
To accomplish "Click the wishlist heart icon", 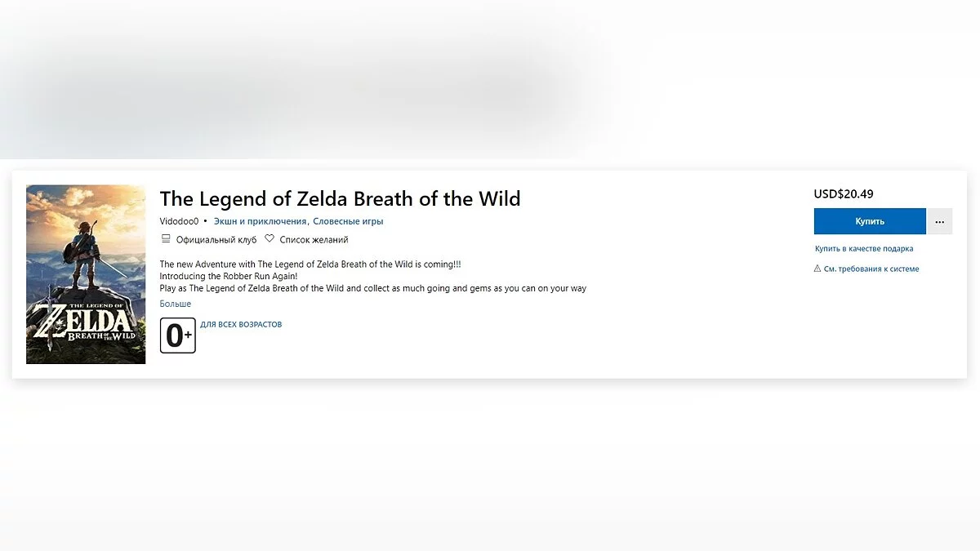I will (269, 240).
